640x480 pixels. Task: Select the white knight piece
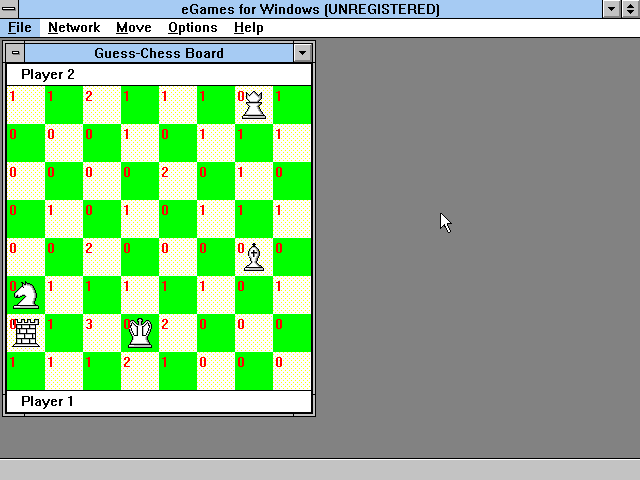coord(25,295)
